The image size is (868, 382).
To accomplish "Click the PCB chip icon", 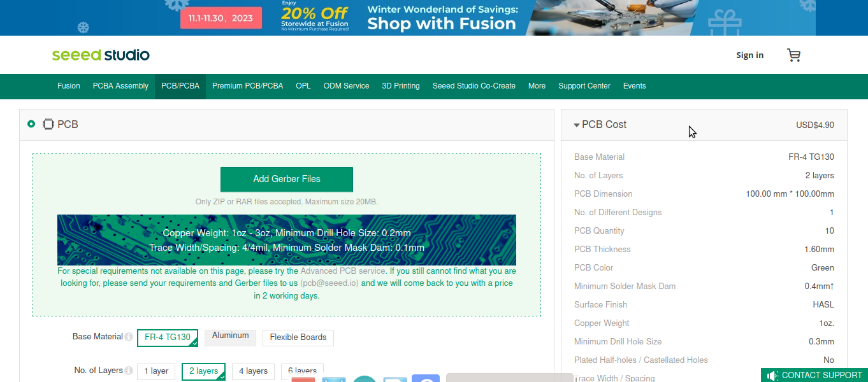I will tap(48, 124).
